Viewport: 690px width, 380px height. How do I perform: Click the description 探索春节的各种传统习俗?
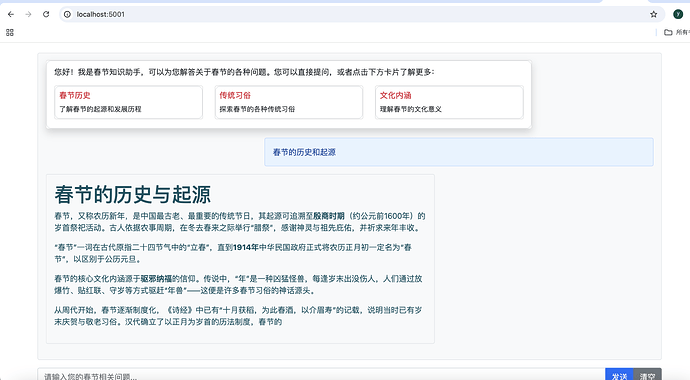click(257, 109)
